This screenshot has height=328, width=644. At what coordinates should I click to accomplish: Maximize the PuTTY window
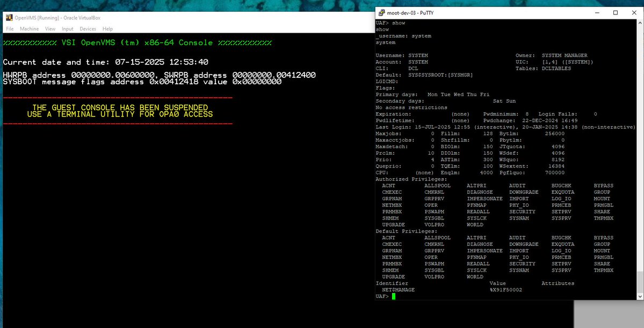coord(615,13)
